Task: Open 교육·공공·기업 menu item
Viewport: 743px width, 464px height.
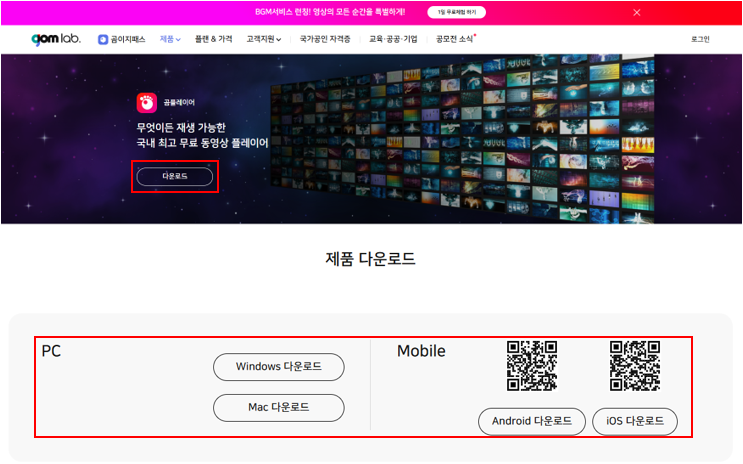Action: pyautogui.click(x=393, y=39)
